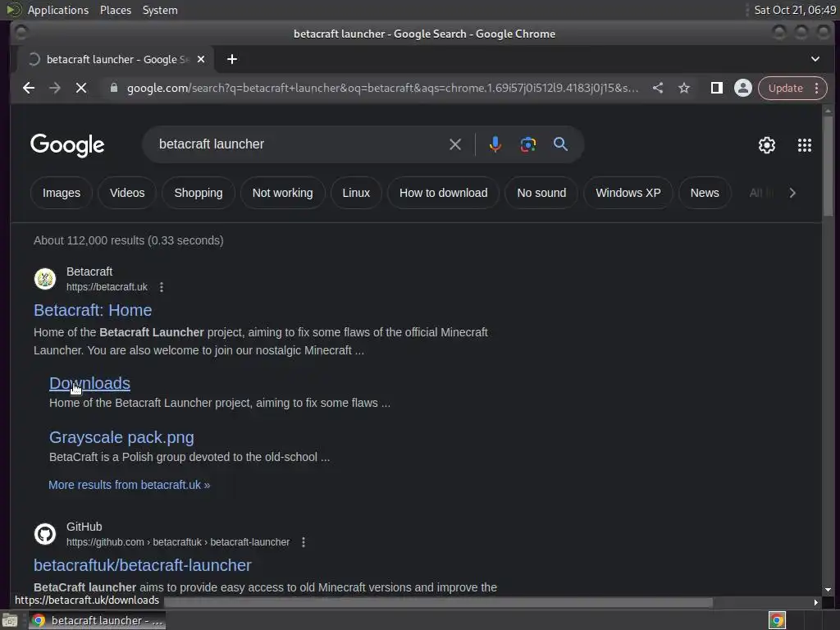The width and height of the screenshot is (840, 630).
Task: Click the Betacraft site favicon
Action: coord(45,279)
